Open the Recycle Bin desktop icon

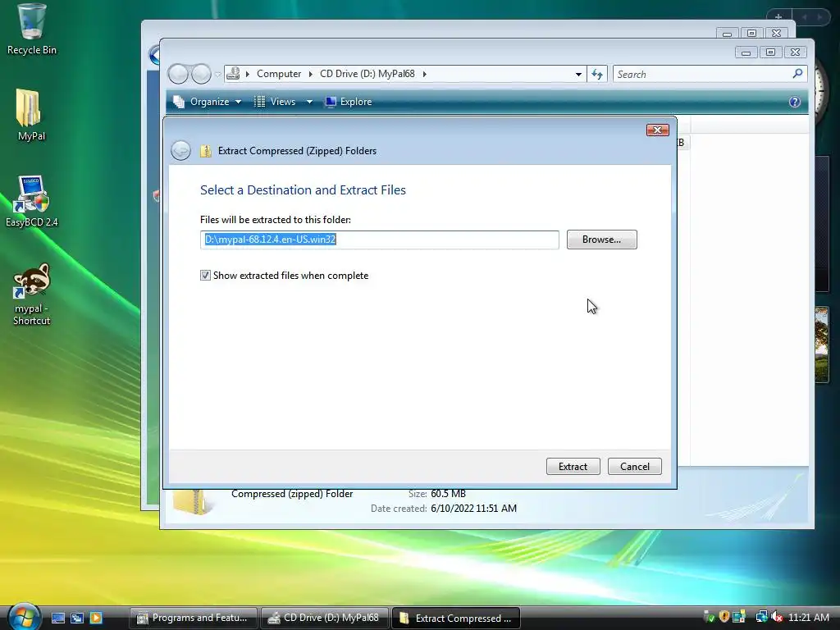32,30
